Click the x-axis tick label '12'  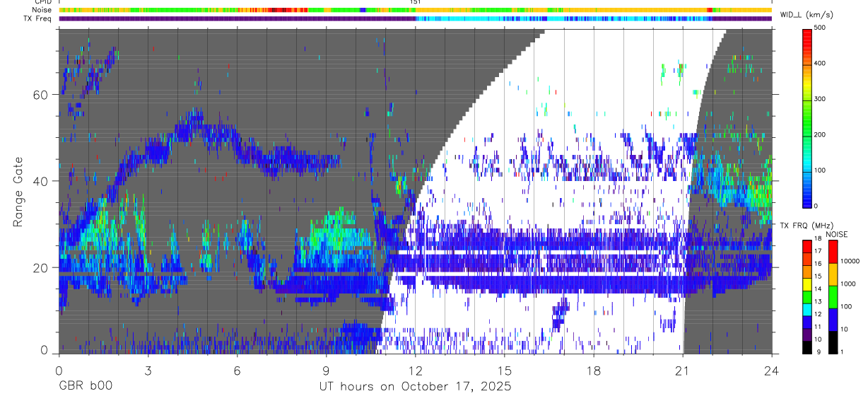[x=415, y=371]
